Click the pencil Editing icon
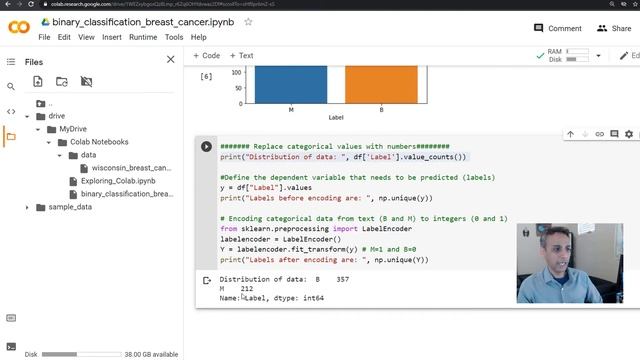640x360 pixels. click(x=624, y=56)
